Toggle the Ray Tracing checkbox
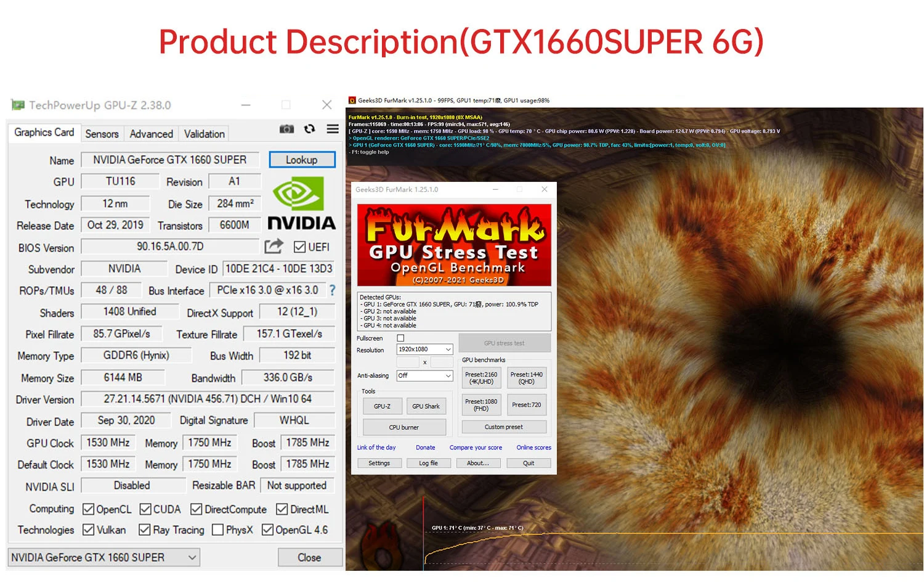The image size is (924, 585). click(145, 530)
